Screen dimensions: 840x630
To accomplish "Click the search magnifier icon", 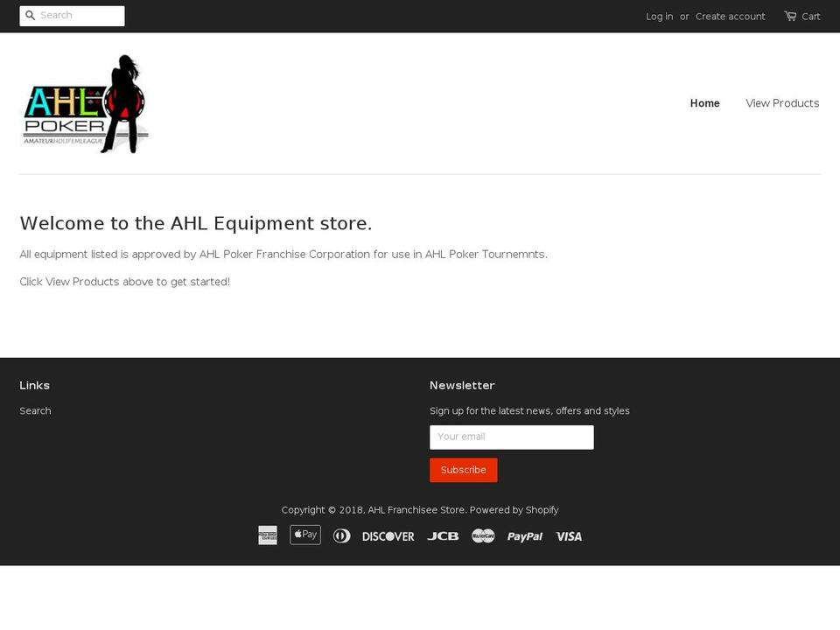I will point(31,16).
